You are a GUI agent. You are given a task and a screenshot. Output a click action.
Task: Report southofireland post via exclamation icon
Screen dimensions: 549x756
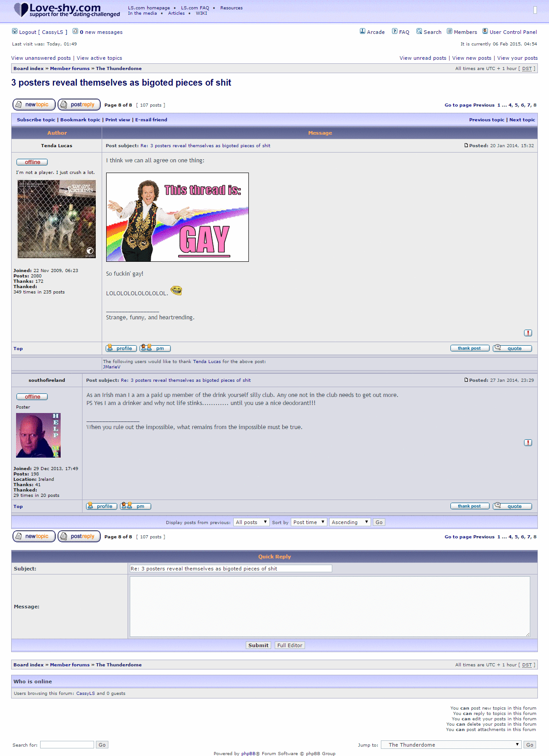click(528, 442)
